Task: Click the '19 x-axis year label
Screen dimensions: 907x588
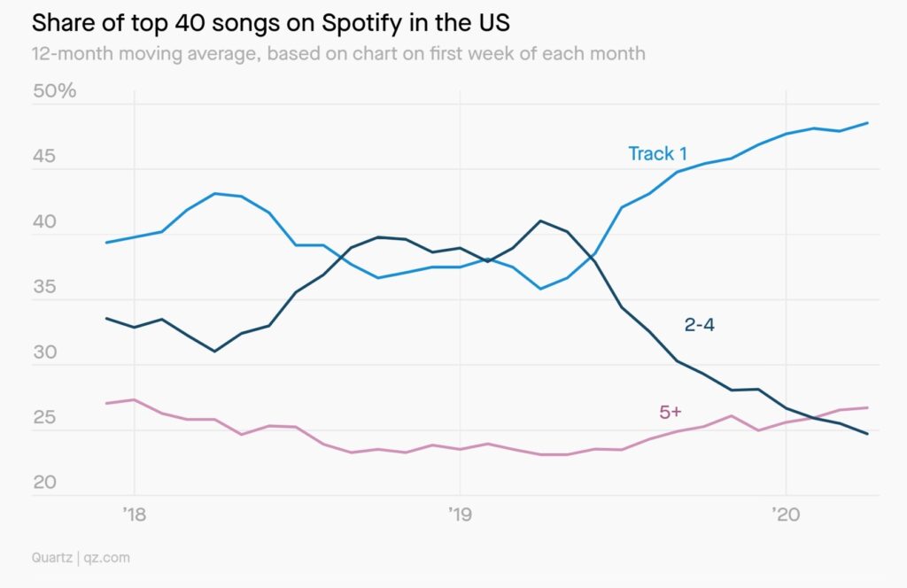Action: 459,514
